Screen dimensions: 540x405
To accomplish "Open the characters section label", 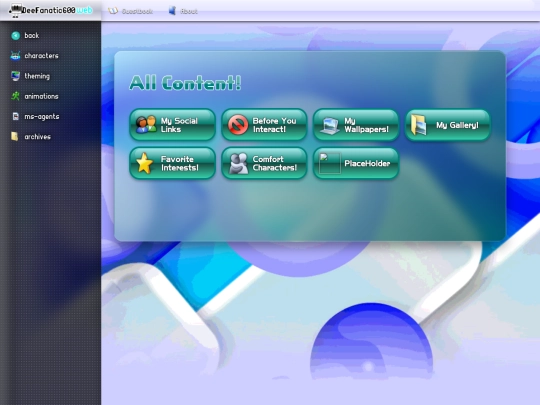I will tap(41, 56).
